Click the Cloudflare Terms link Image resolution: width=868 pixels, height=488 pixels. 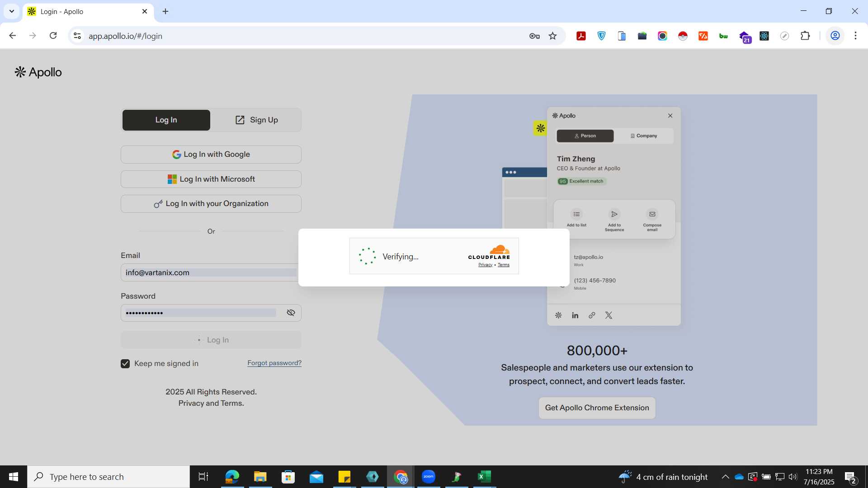504,265
